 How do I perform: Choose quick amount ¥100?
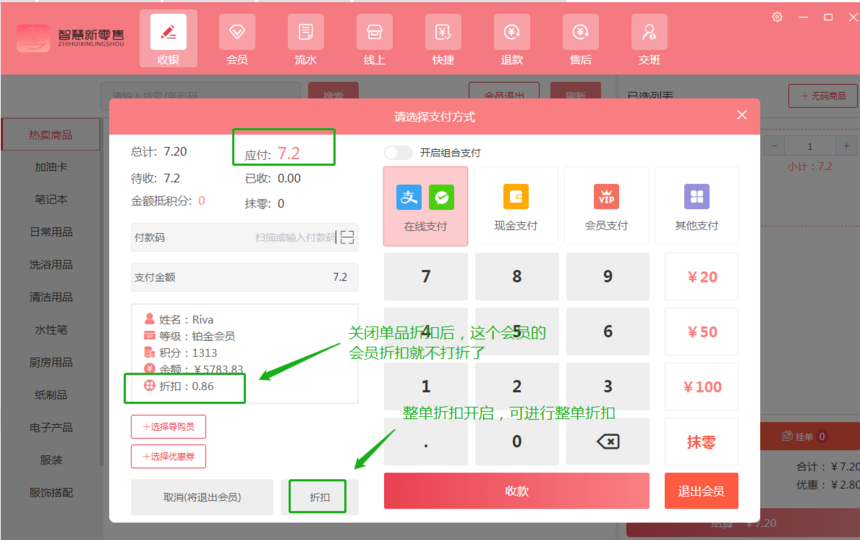coord(701,386)
